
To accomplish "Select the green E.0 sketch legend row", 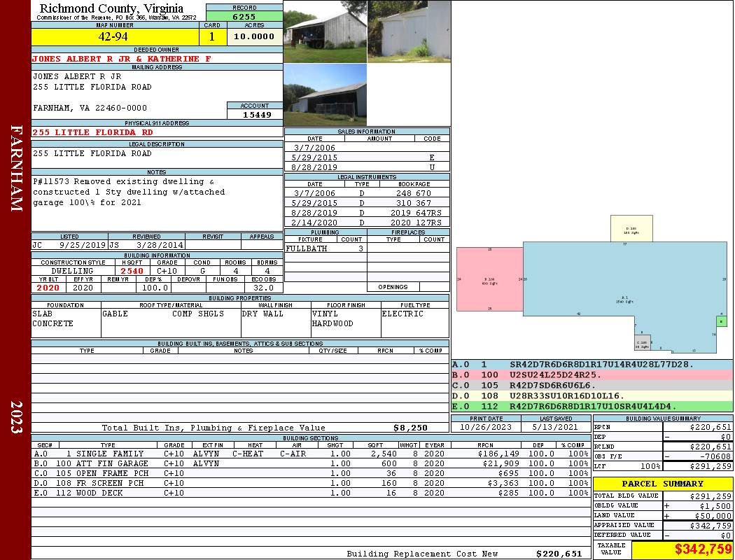I will 591,406.
